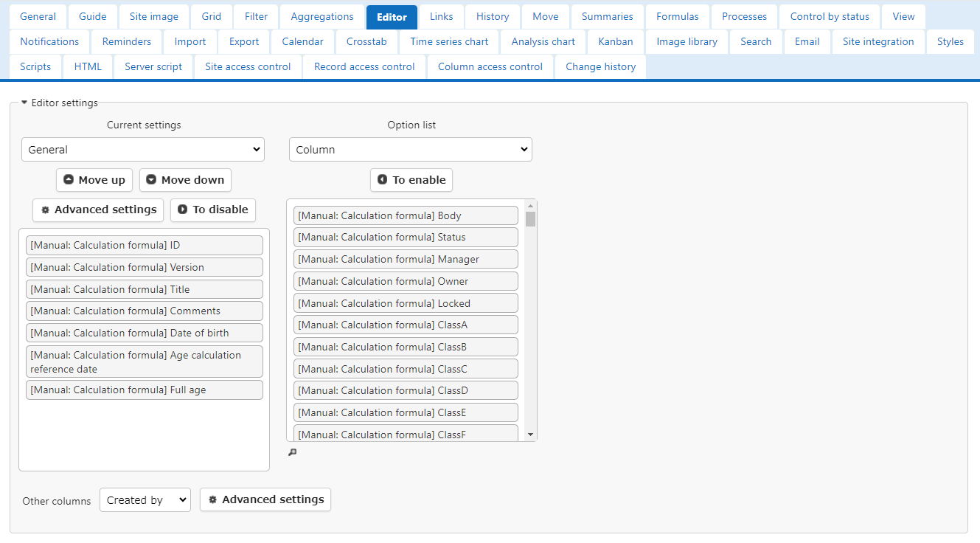Open the Processes tab
The image size is (980, 543).
click(745, 16)
